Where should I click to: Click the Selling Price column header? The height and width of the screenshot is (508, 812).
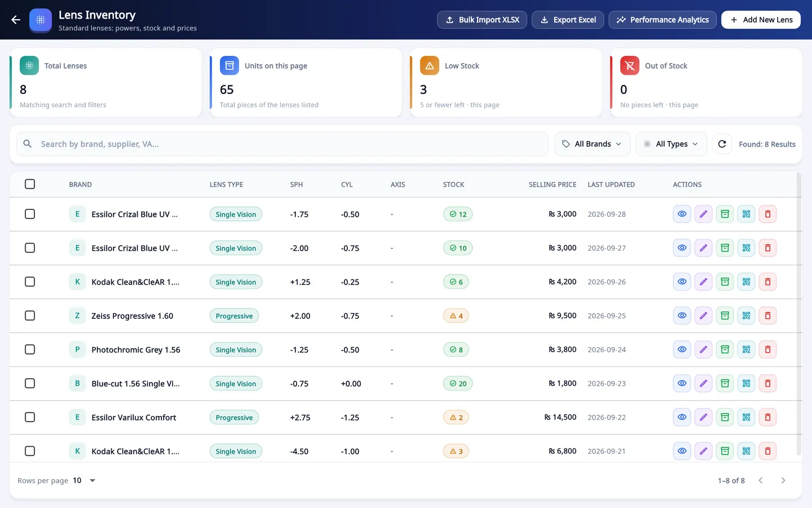pos(553,185)
